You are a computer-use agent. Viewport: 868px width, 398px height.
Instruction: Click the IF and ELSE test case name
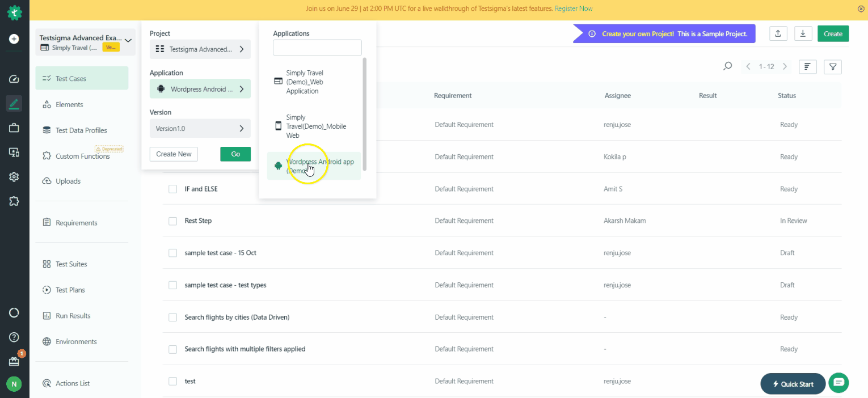pyautogui.click(x=201, y=189)
